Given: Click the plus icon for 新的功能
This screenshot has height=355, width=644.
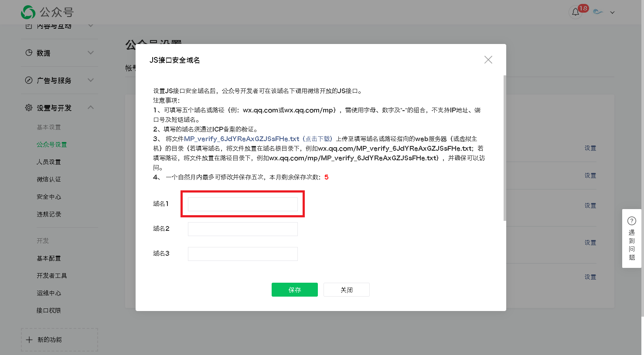Looking at the screenshot, I should click(x=29, y=340).
